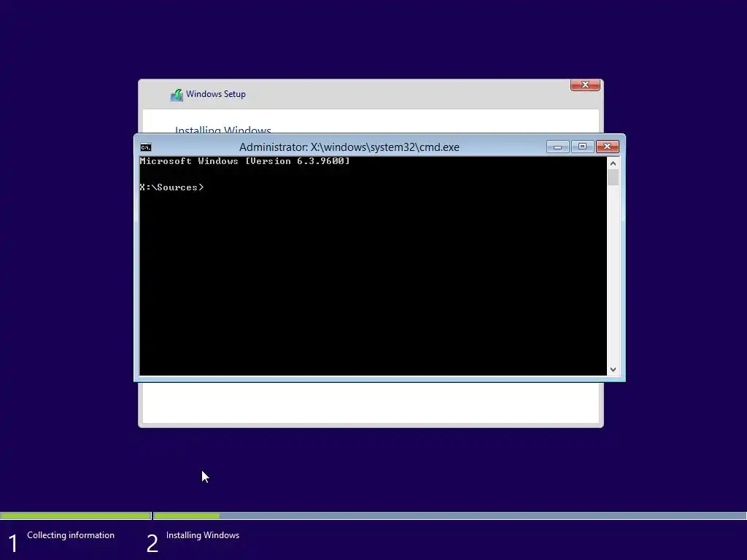
Task: Click the Installing Windows heading in Setup
Action: point(223,130)
